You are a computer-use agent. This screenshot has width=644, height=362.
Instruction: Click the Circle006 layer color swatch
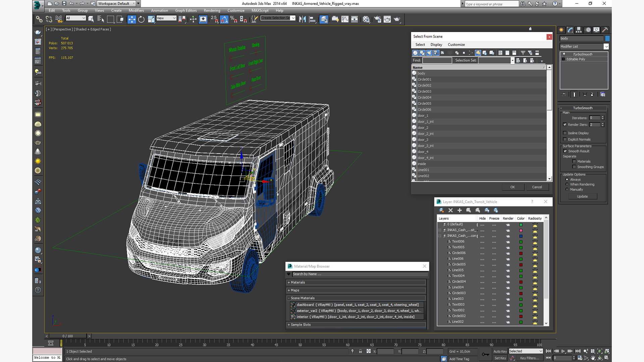point(521,253)
